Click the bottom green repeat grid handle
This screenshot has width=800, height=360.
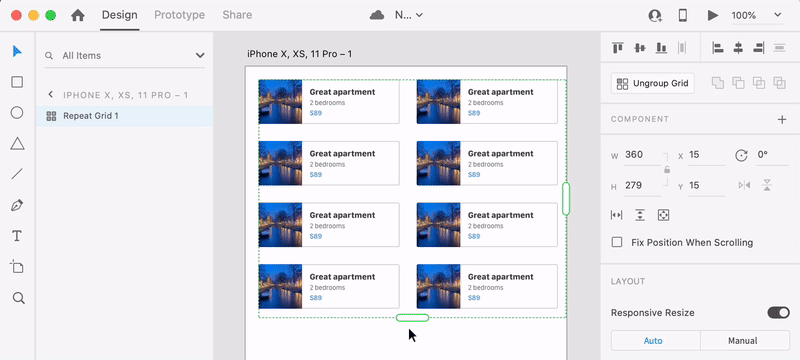coord(412,318)
